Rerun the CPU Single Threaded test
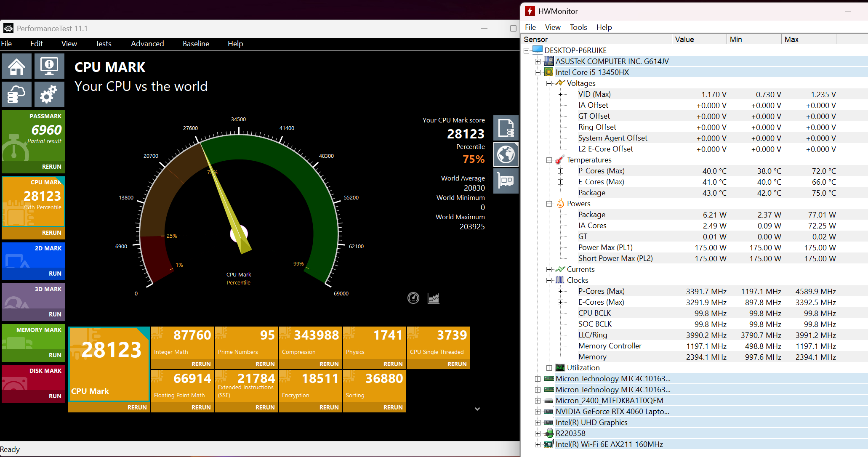The height and width of the screenshot is (457, 868). pyautogui.click(x=457, y=364)
